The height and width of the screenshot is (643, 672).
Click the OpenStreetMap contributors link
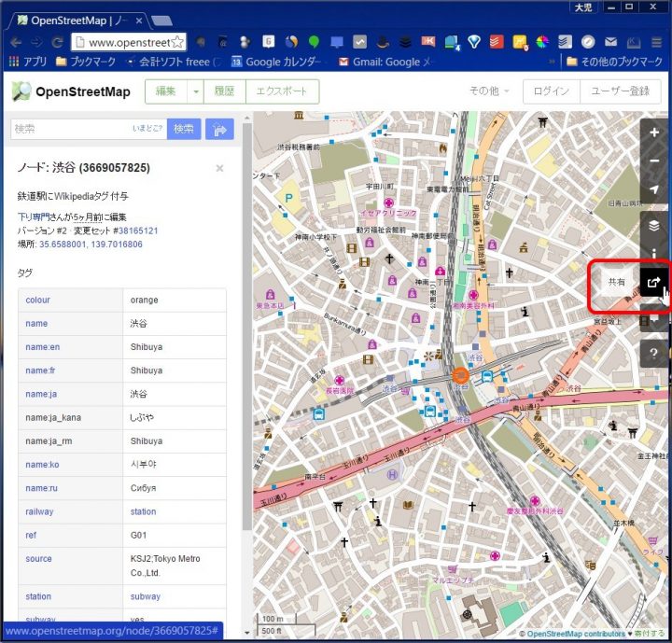(x=576, y=634)
